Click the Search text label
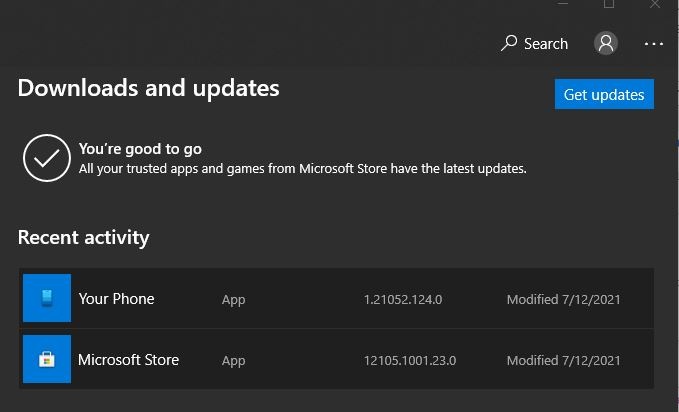This screenshot has height=412, width=679. coord(546,44)
